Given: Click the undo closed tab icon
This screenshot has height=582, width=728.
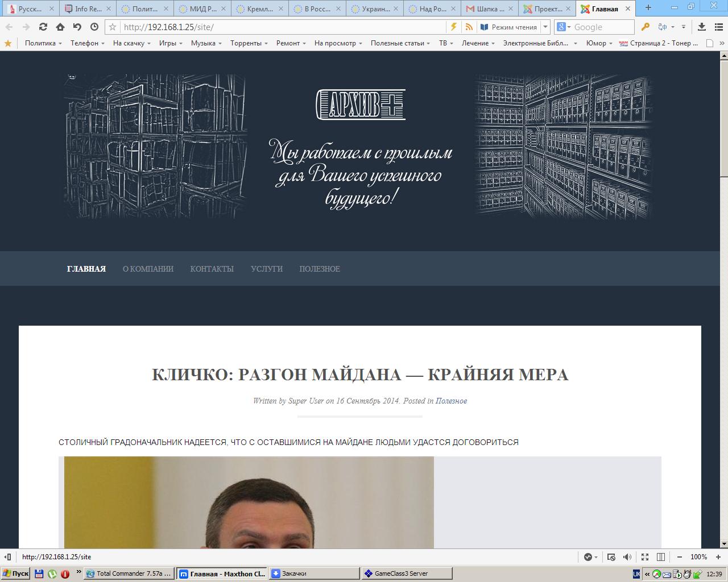Looking at the screenshot, I should tap(77, 27).
